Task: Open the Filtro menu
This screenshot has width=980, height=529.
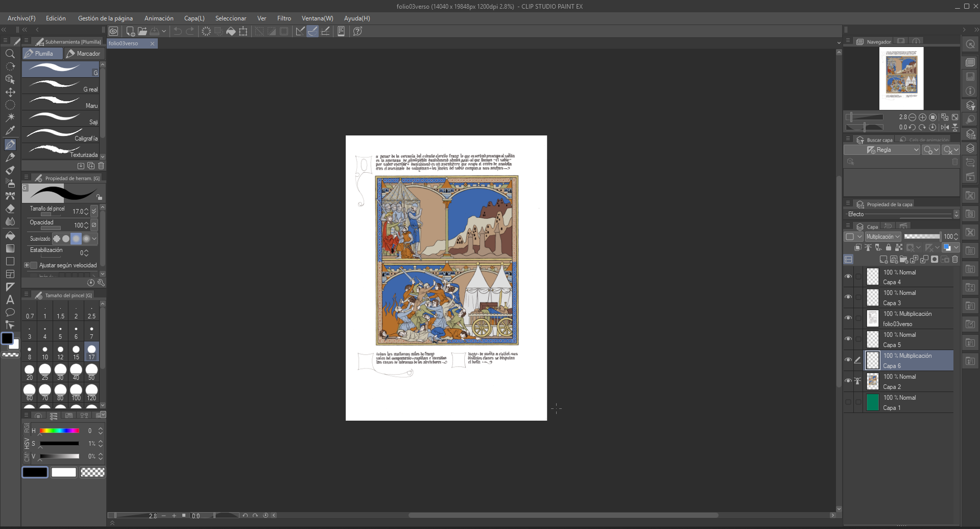Action: point(284,18)
